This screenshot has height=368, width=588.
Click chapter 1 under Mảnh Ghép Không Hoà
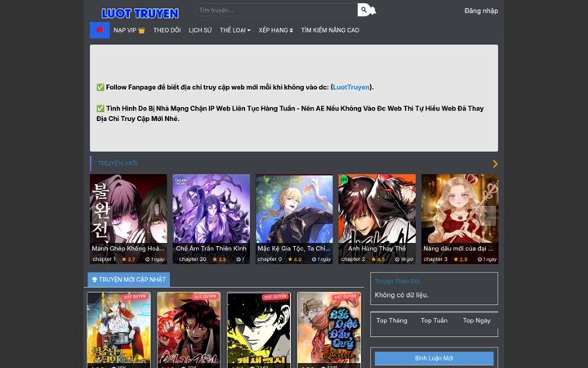click(105, 259)
